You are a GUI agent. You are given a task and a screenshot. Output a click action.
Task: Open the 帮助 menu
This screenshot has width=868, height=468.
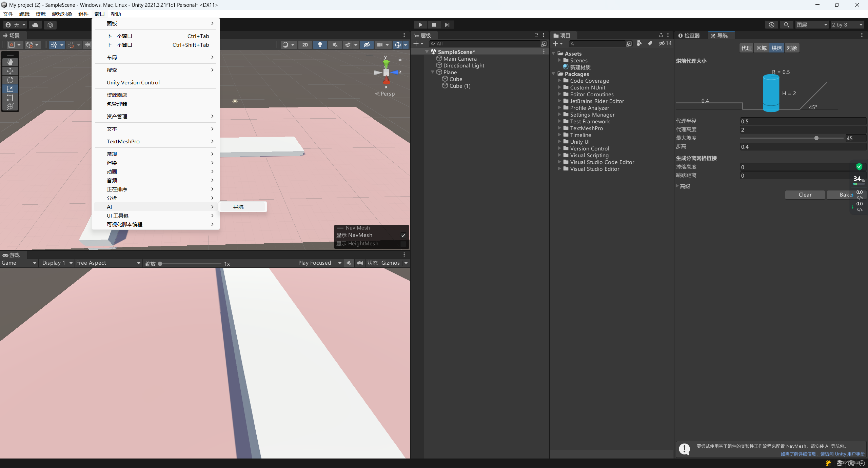(x=116, y=14)
